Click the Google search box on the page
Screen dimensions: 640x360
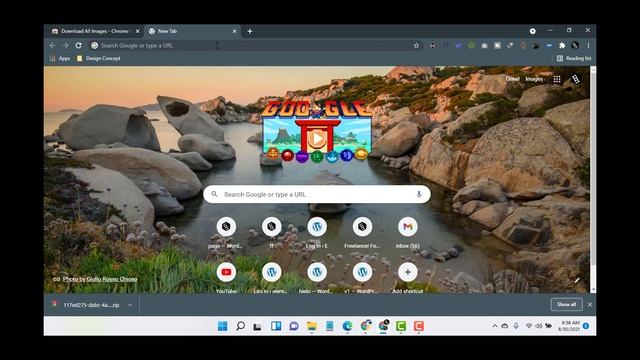coord(317,194)
